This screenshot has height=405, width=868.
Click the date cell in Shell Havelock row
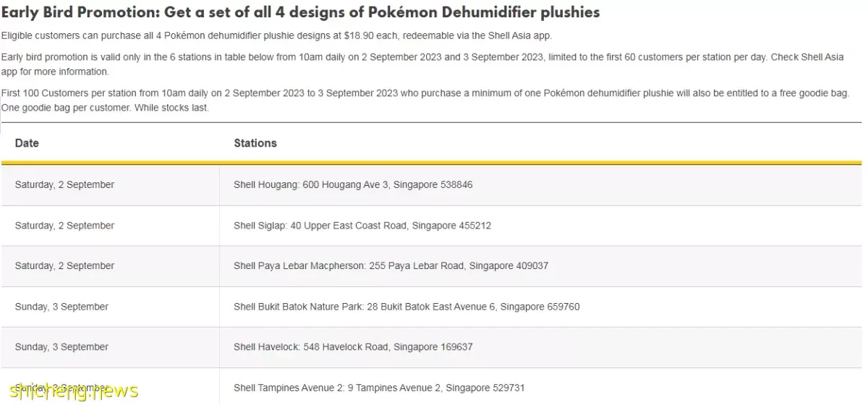click(110, 347)
